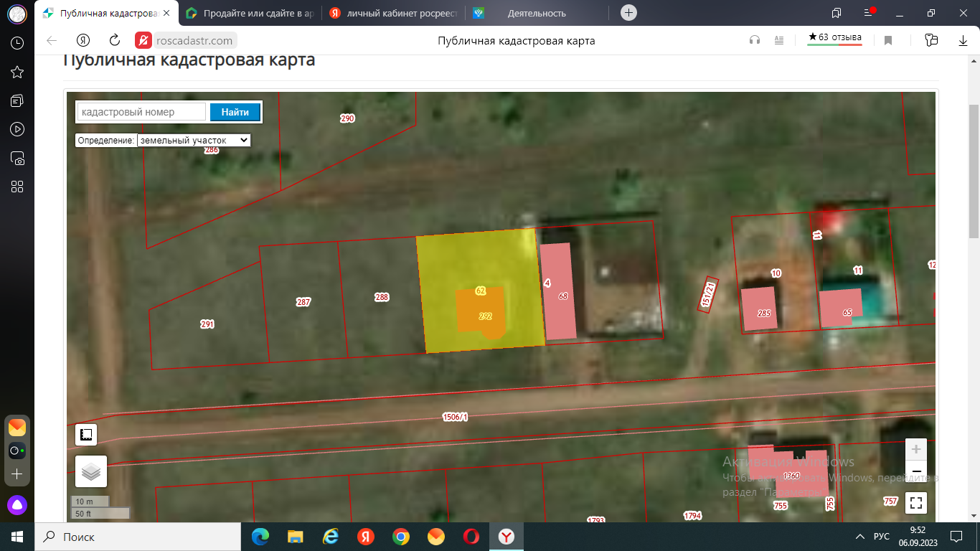The image size is (980, 551).
Task: Launch Opera from the Windows taskbar
Action: [471, 537]
